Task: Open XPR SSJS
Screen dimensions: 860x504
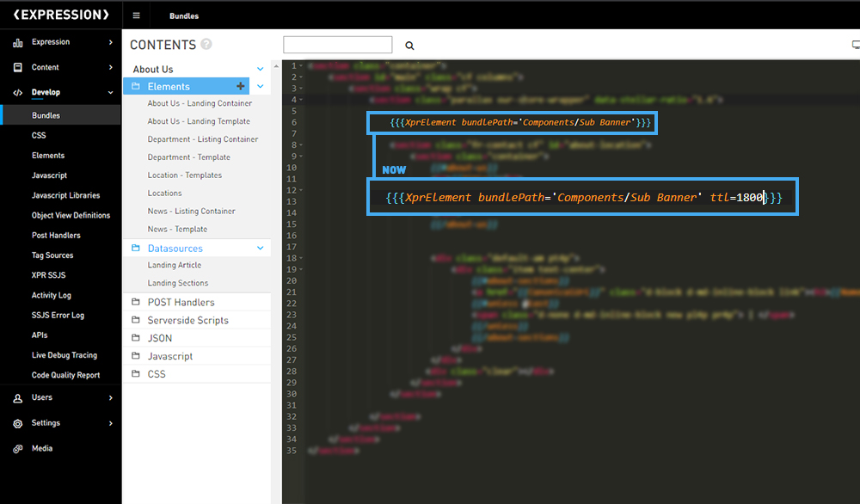Action: tap(48, 275)
